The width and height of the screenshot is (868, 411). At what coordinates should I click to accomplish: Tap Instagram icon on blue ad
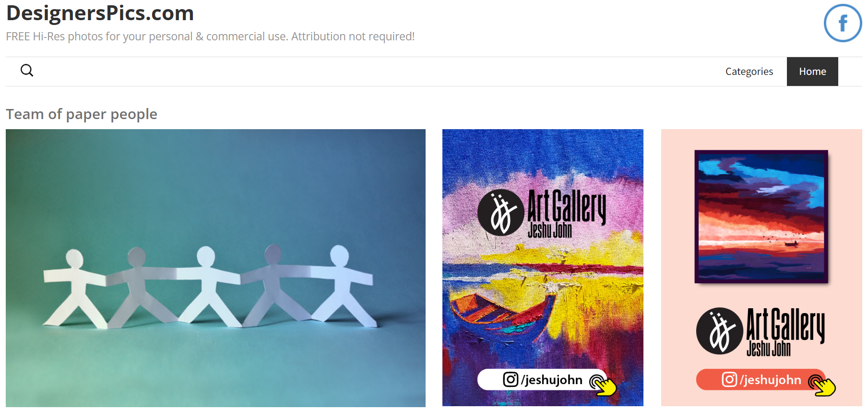(x=511, y=379)
